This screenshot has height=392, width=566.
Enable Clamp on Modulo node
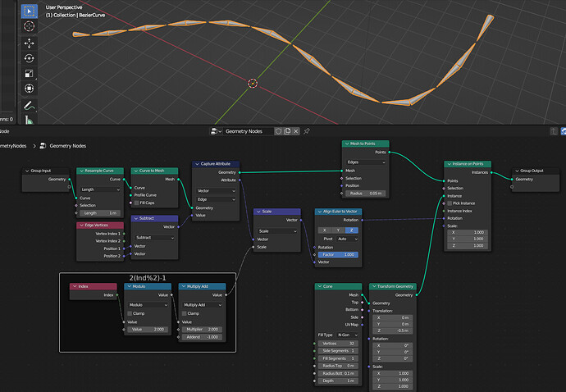pos(130,313)
